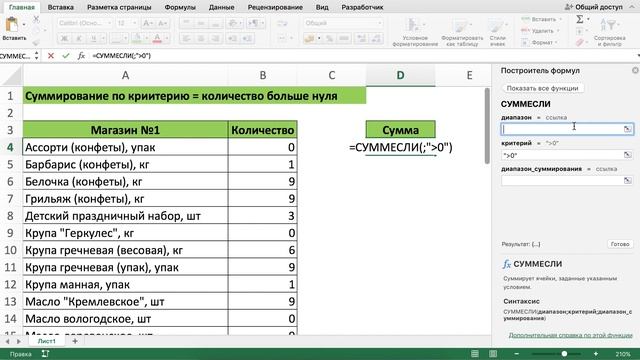Click Показать все функции button

click(542, 88)
